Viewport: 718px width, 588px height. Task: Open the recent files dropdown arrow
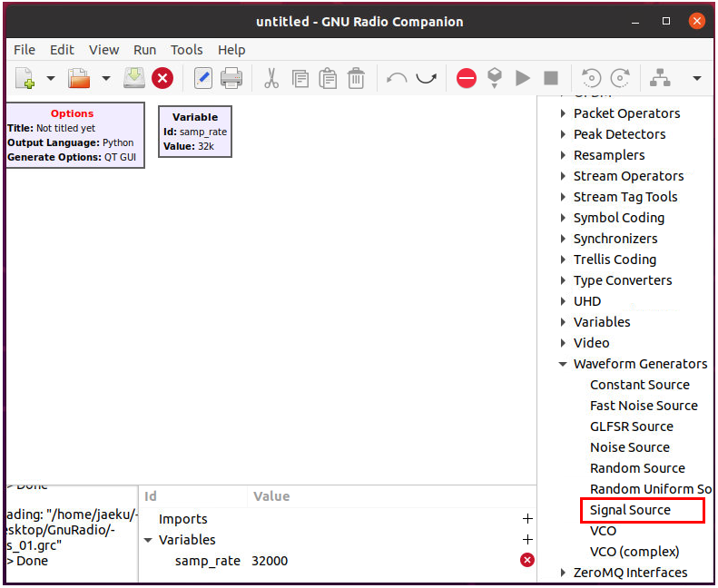tap(106, 78)
